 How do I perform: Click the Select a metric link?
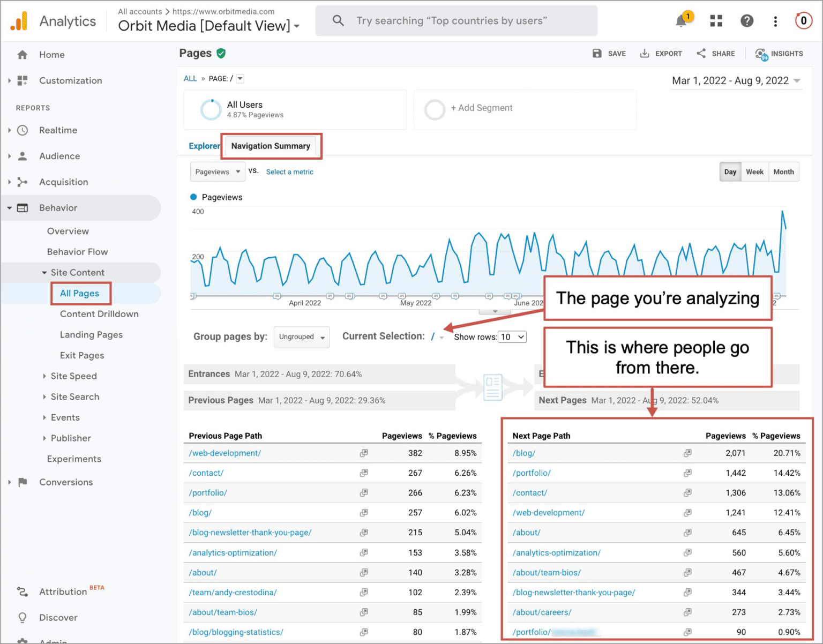coord(289,171)
